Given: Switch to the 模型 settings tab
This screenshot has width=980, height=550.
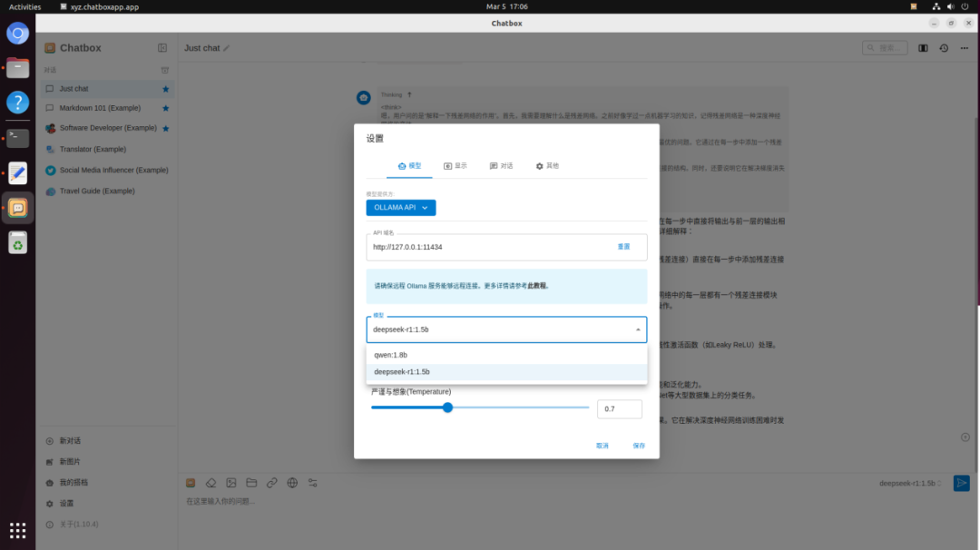Looking at the screenshot, I should (x=409, y=166).
